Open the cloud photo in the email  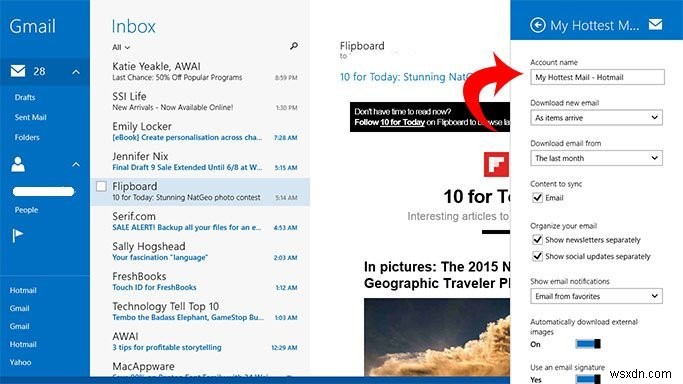[x=437, y=337]
